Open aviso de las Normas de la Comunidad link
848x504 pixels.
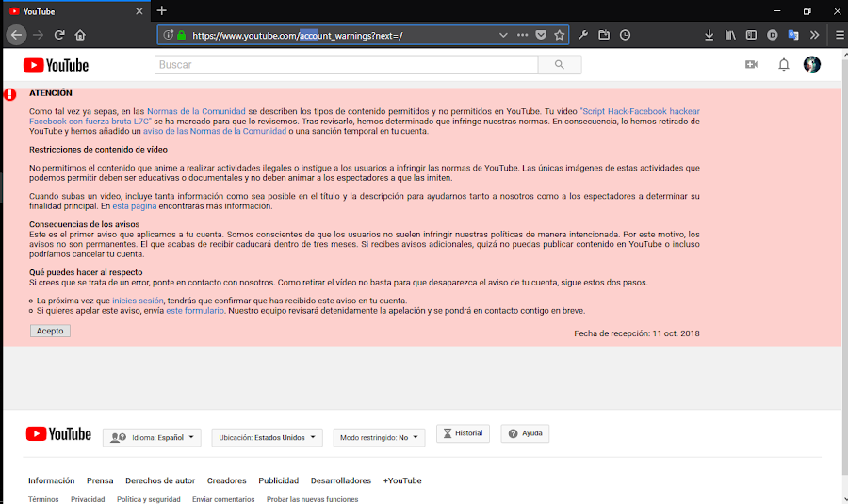[215, 131]
